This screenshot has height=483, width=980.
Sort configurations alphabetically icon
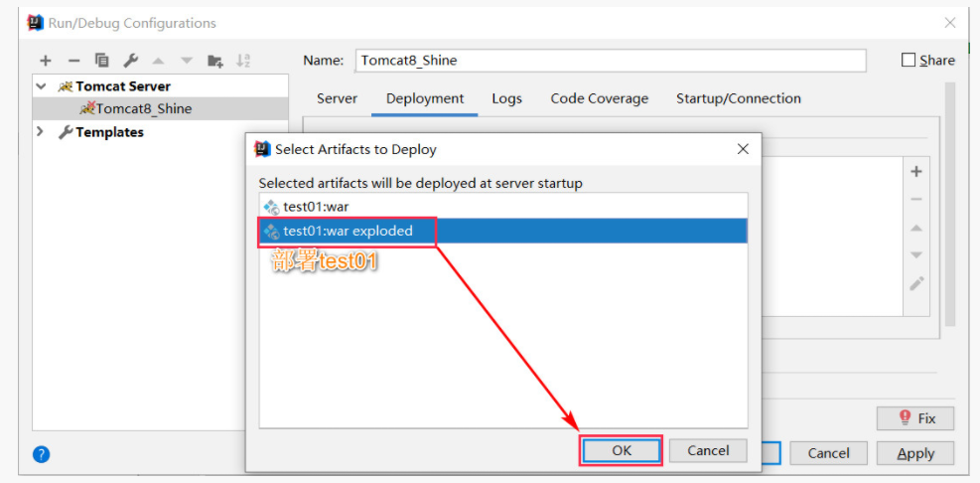[x=243, y=61]
